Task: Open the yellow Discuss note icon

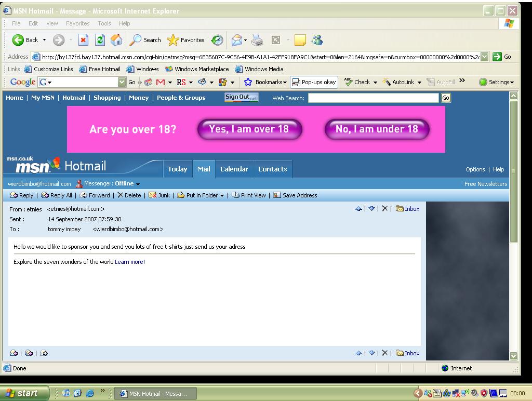Action: tap(300, 40)
